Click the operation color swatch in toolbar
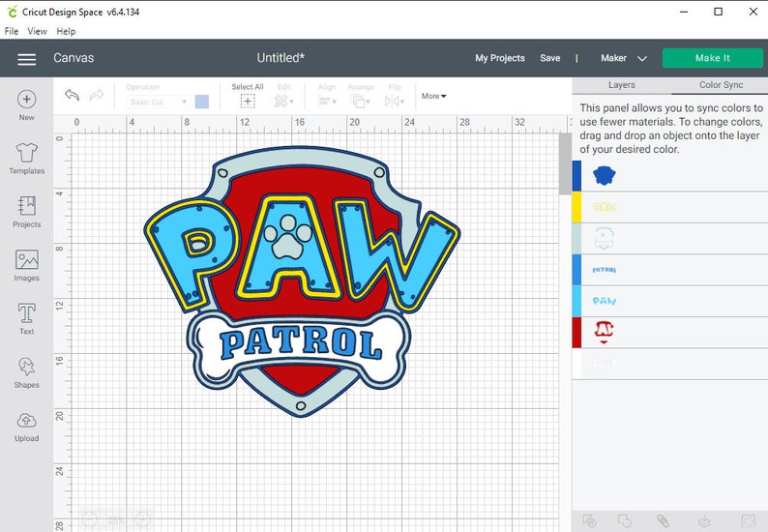 pyautogui.click(x=202, y=102)
